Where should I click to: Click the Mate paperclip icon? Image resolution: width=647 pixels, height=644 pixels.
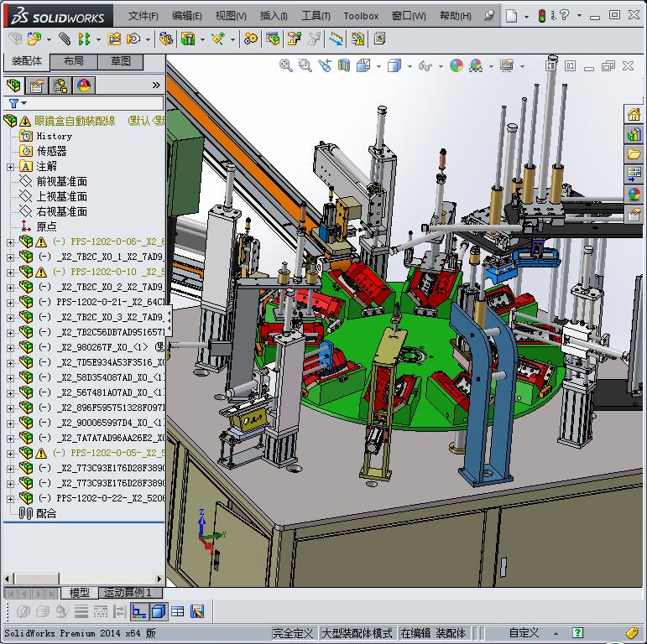tap(65, 39)
